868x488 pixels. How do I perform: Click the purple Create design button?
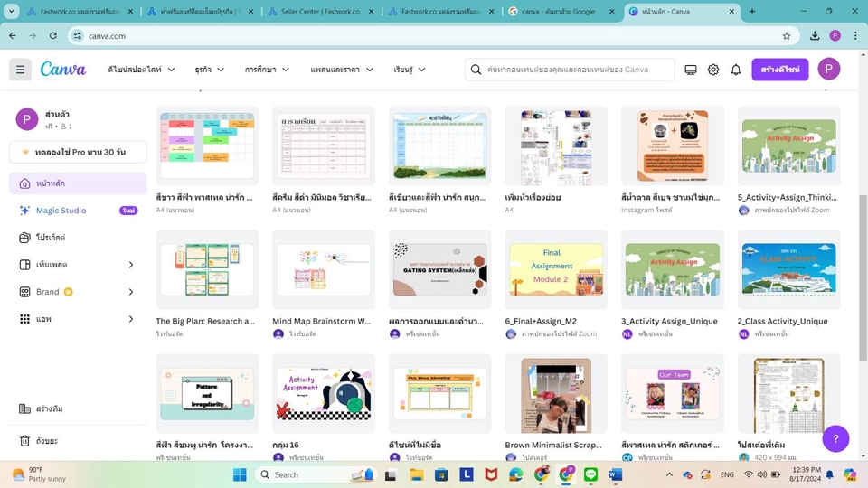coord(780,70)
